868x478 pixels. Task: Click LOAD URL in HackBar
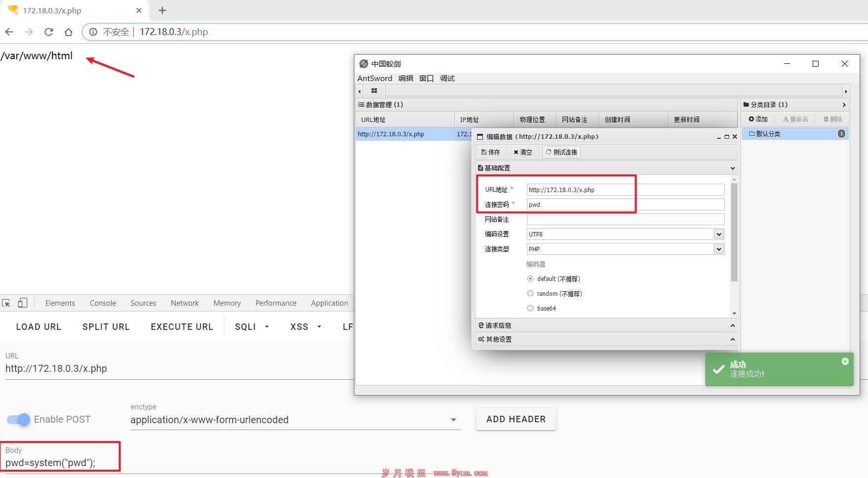point(39,327)
